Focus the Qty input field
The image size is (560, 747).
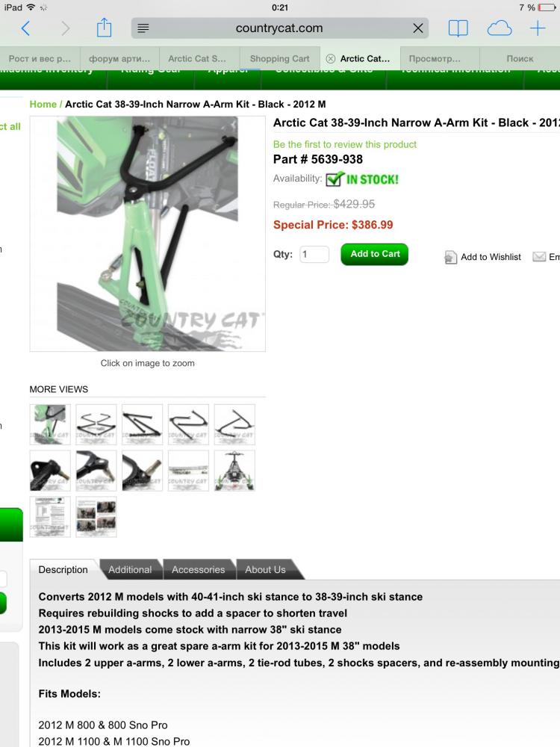(314, 255)
